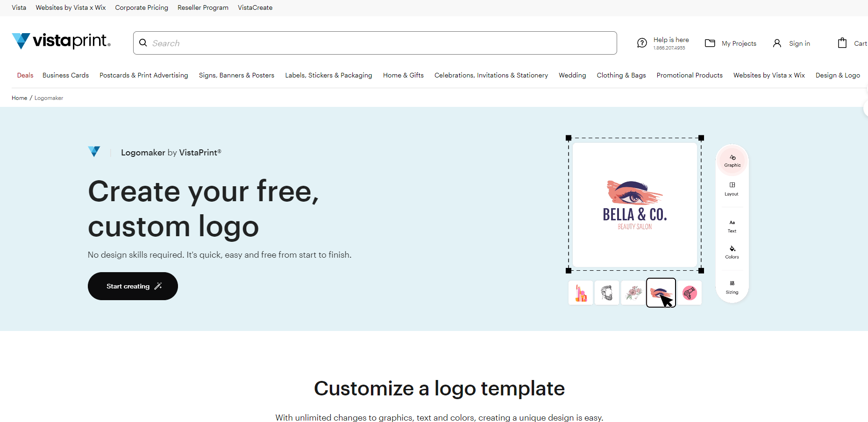Open the Help is here support icon
Viewport: 868px width, 422px height.
pos(641,42)
